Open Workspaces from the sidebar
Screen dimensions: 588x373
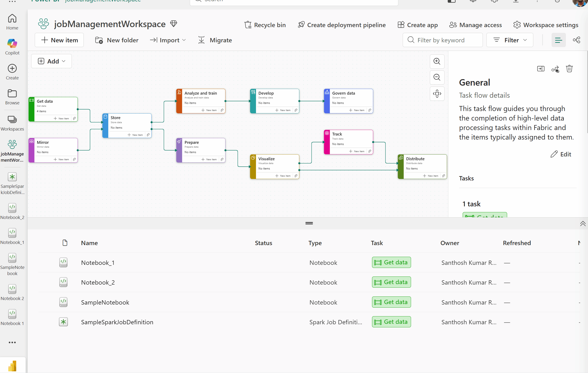12,123
